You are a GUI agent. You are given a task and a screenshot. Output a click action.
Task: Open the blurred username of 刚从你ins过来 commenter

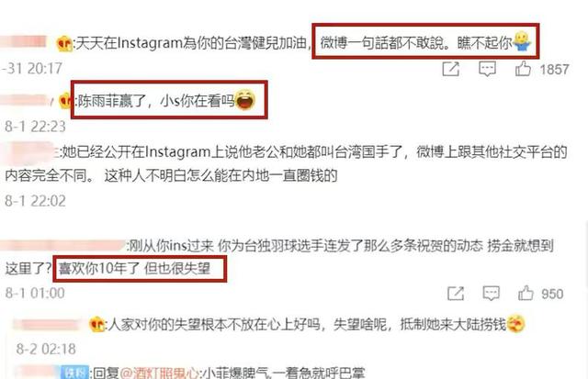pos(63,246)
